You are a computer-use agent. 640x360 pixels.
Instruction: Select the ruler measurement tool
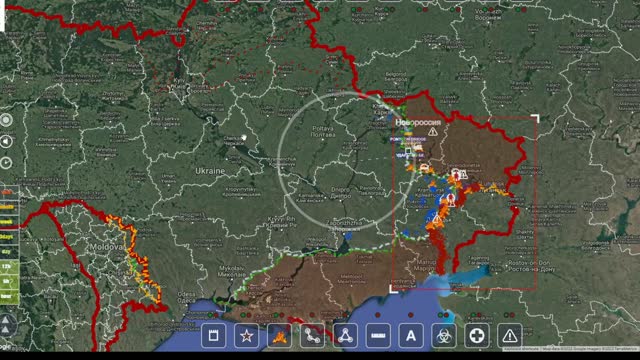click(x=378, y=336)
